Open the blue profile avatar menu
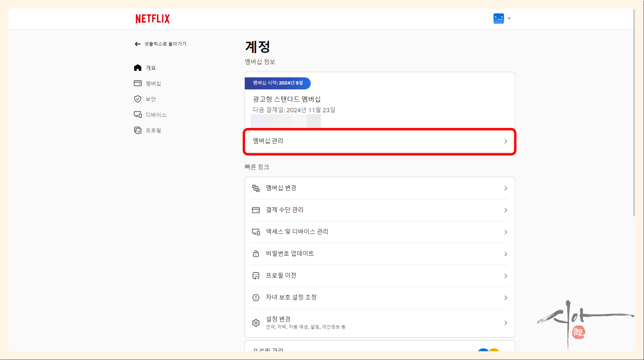 coord(498,19)
